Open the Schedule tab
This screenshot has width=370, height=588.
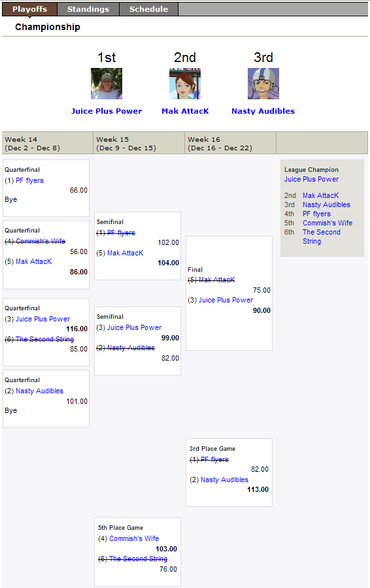(148, 9)
